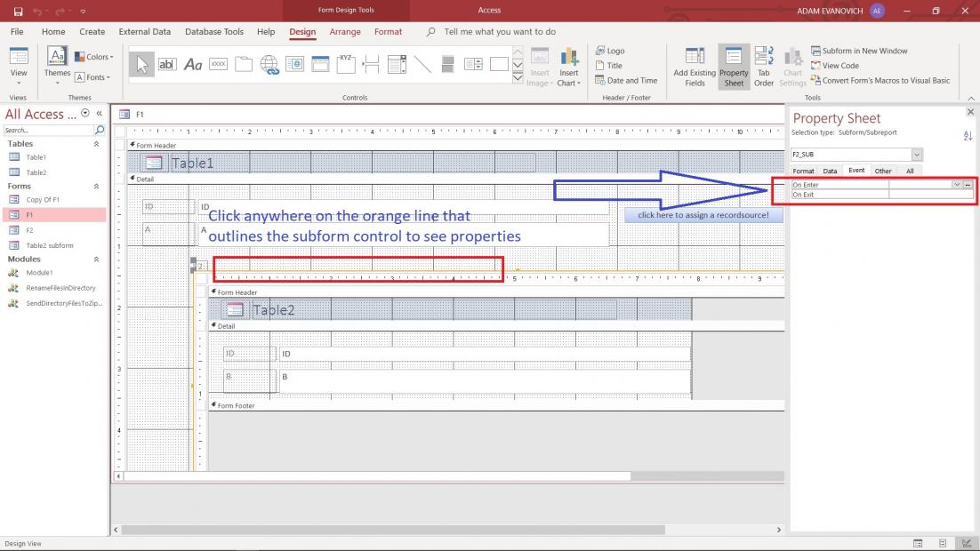Screen dimensions: 980x551
Task: Select the Data tab in Property Sheet
Action: click(x=830, y=172)
